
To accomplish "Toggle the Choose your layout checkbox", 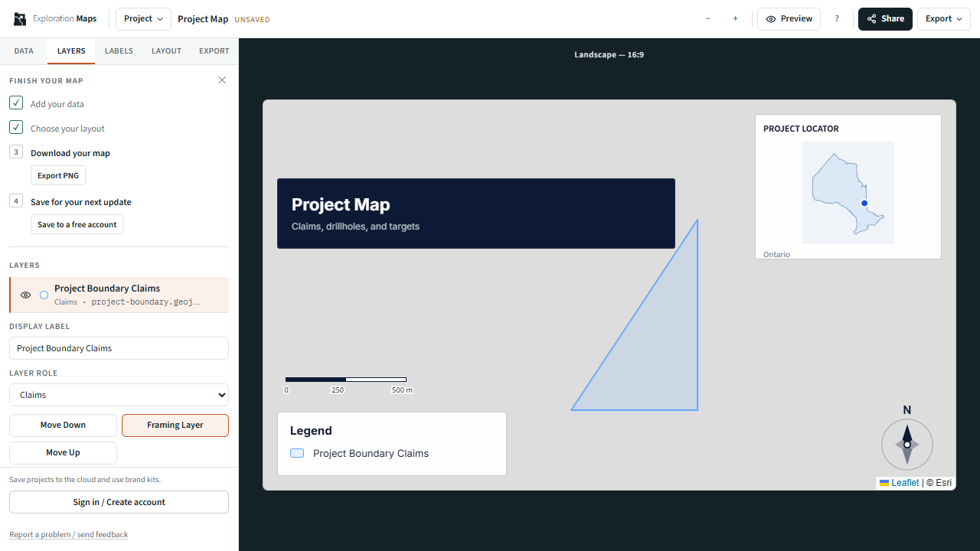I will (16, 128).
